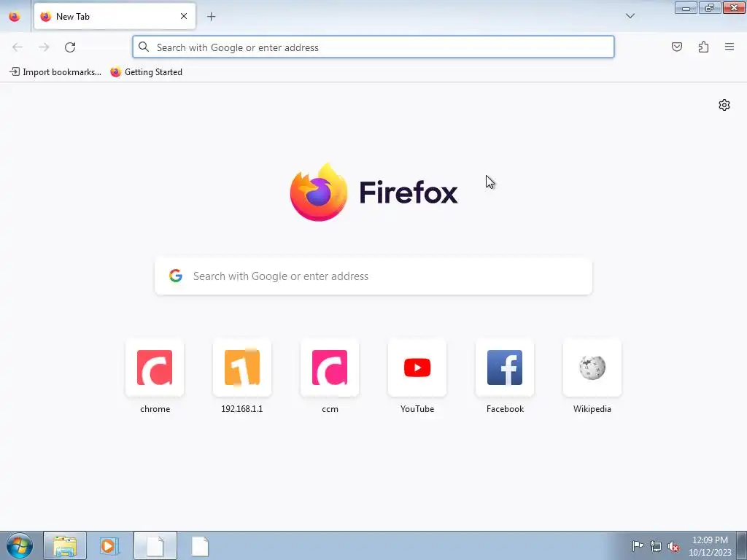Save page to Pocket
Screen dimensions: 747x560
tap(677, 47)
